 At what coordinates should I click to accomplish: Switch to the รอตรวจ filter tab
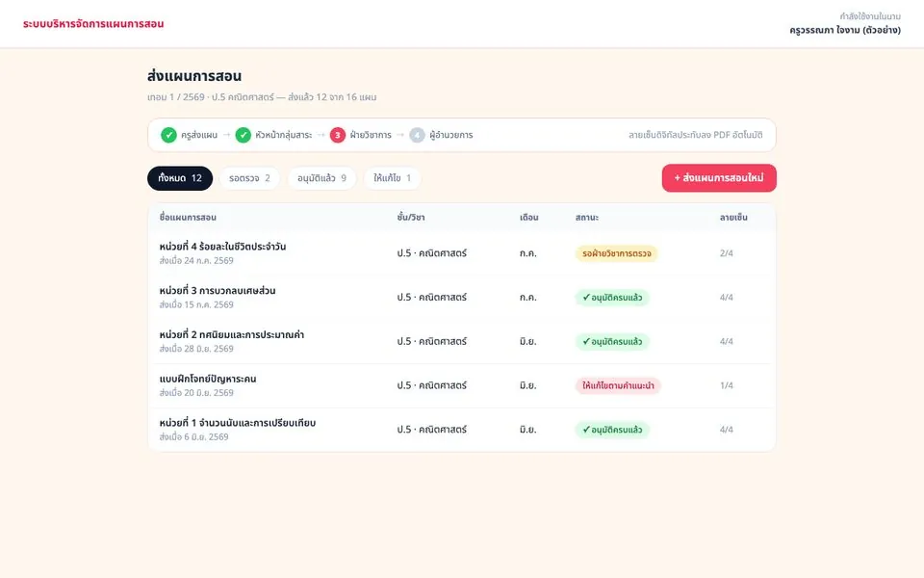point(250,178)
